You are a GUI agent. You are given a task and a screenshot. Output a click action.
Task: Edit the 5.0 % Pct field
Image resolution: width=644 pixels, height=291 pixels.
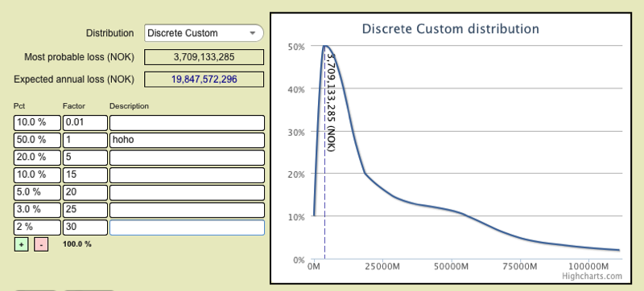click(37, 192)
